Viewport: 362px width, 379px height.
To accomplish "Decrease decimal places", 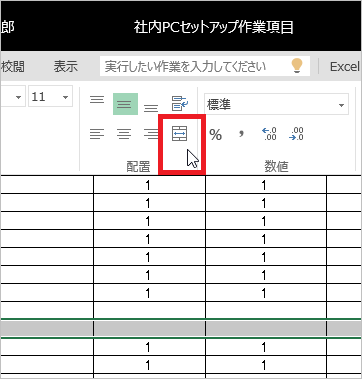I will [x=296, y=134].
